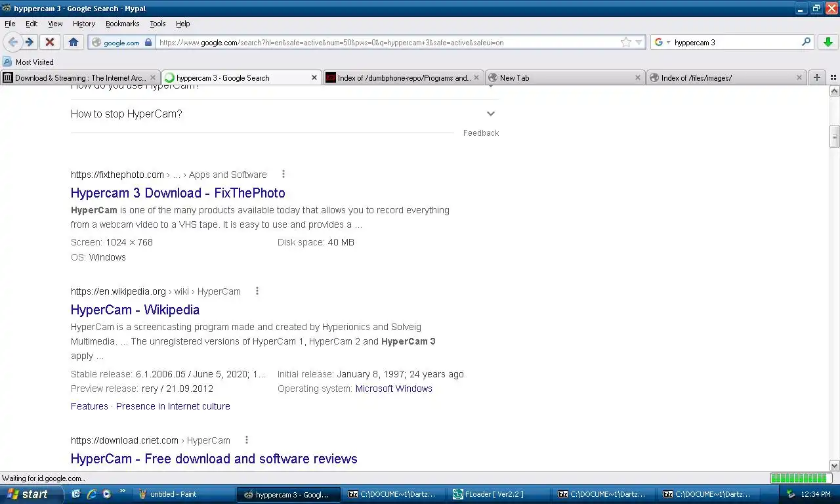Open the HyperCam - Wikipedia result
This screenshot has width=840, height=504.
point(135,310)
